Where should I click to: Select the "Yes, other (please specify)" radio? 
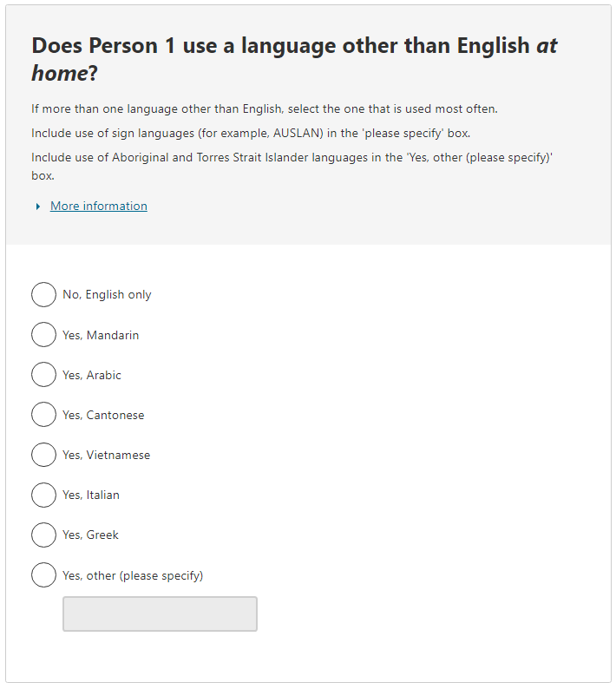point(43,574)
